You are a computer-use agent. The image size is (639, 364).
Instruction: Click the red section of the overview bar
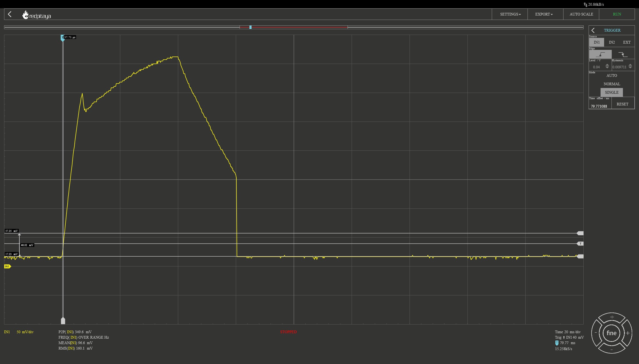294,27
